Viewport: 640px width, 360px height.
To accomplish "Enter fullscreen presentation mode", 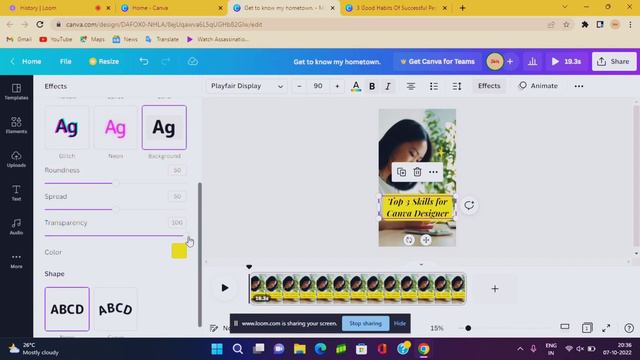I will [606, 328].
